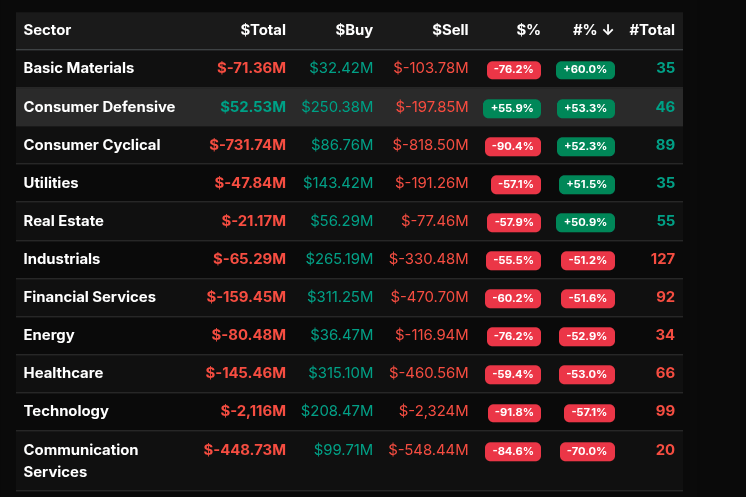Image resolution: width=746 pixels, height=497 pixels.
Task: Click the Technology sector name
Action: [x=66, y=411]
